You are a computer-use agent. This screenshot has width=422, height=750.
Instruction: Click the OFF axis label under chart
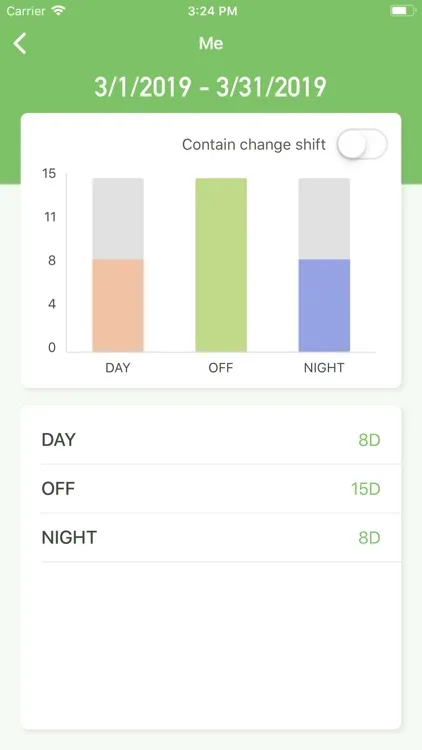pos(221,368)
